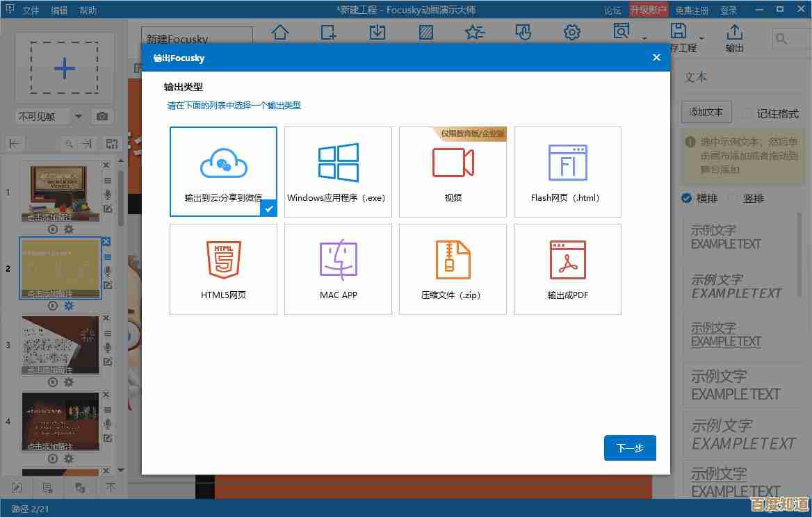This screenshot has height=517, width=812.
Task: Click the 添加文本 button
Action: pyautogui.click(x=706, y=112)
